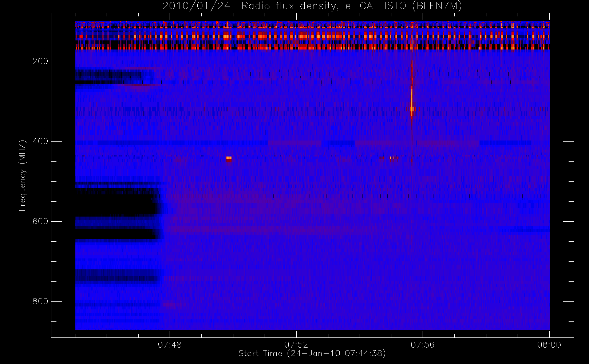Click the 'Frequency (MHZ)' axis label
589x364 pixels.
pos(23,175)
